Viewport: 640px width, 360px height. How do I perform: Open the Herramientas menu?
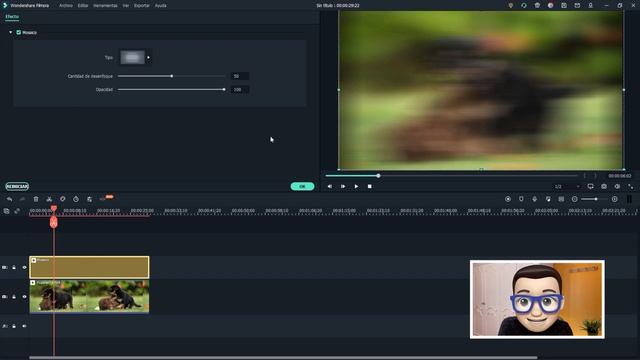[105, 6]
